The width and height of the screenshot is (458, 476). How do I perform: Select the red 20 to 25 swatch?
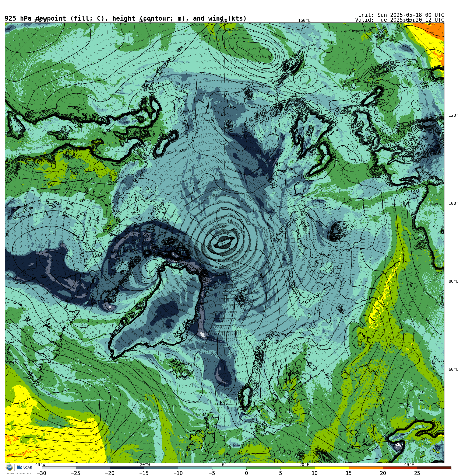click(400, 468)
